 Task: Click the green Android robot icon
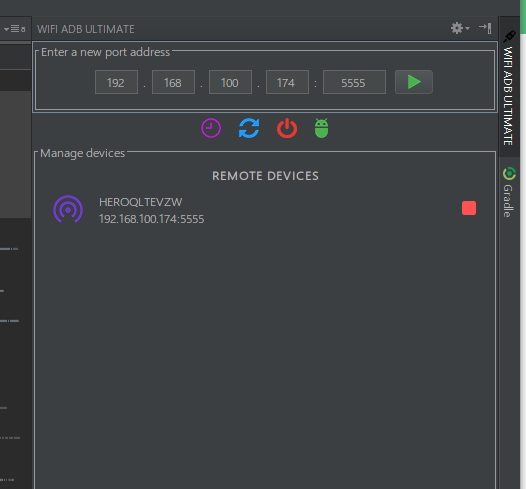pyautogui.click(x=321, y=128)
